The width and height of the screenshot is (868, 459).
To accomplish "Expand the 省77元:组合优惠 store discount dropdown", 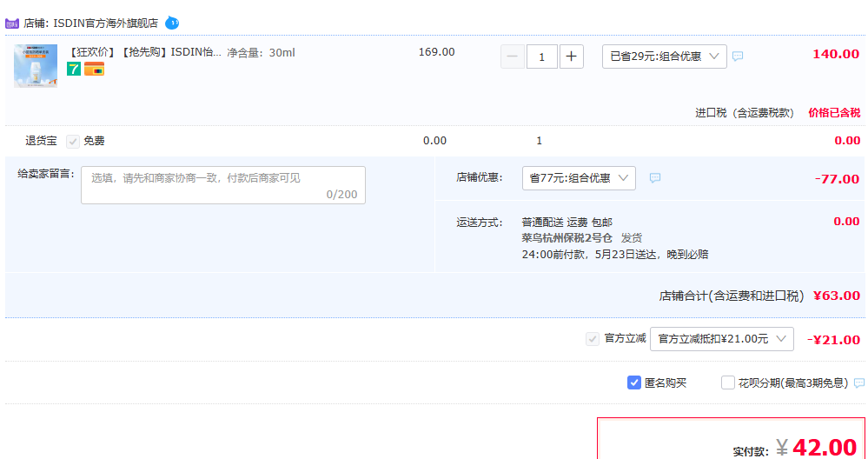I will coord(579,178).
